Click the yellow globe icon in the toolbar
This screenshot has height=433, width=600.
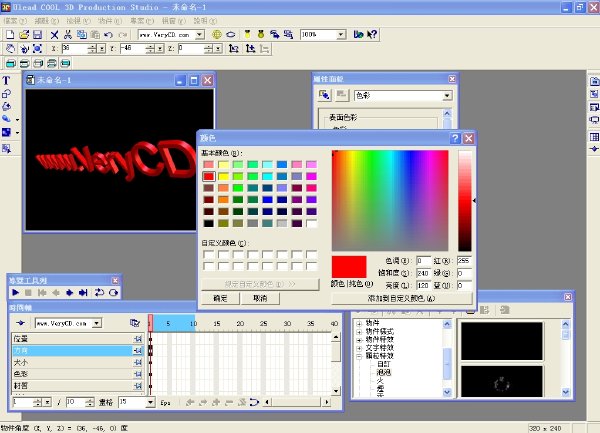[217, 35]
